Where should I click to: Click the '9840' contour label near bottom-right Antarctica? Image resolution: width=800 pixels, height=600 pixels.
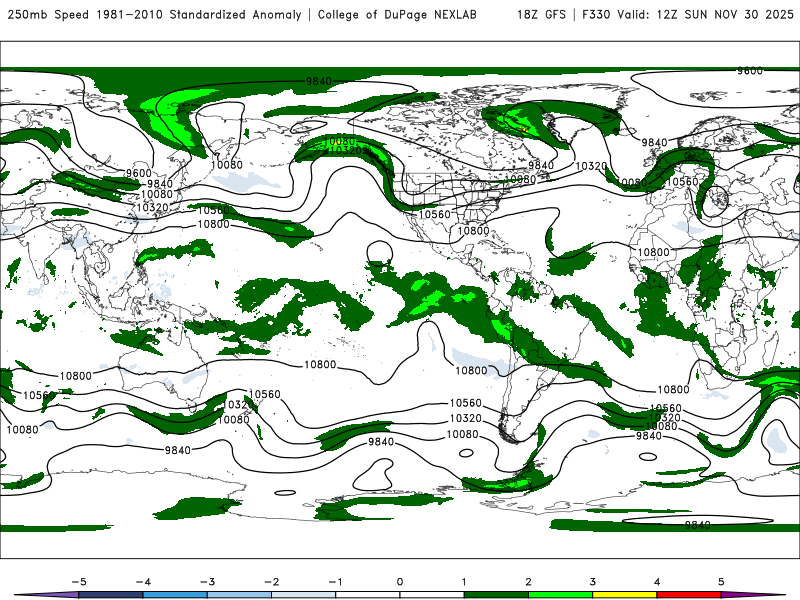coord(697,524)
